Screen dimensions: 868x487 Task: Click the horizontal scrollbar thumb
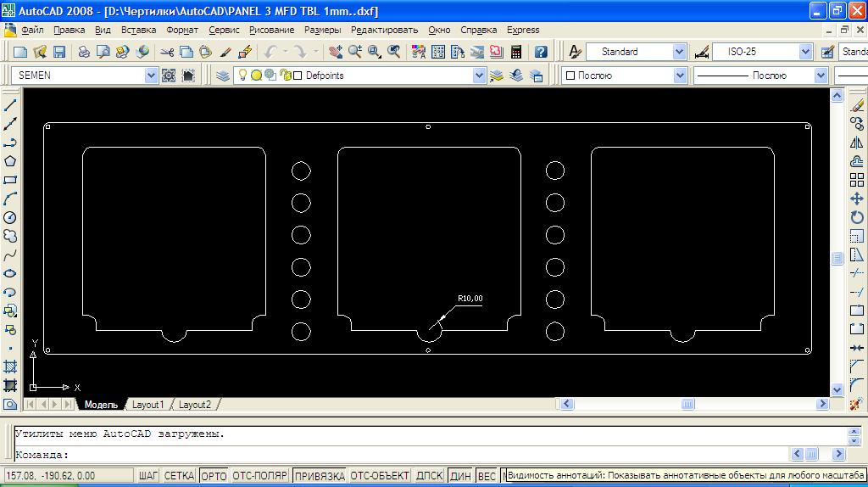click(x=687, y=405)
